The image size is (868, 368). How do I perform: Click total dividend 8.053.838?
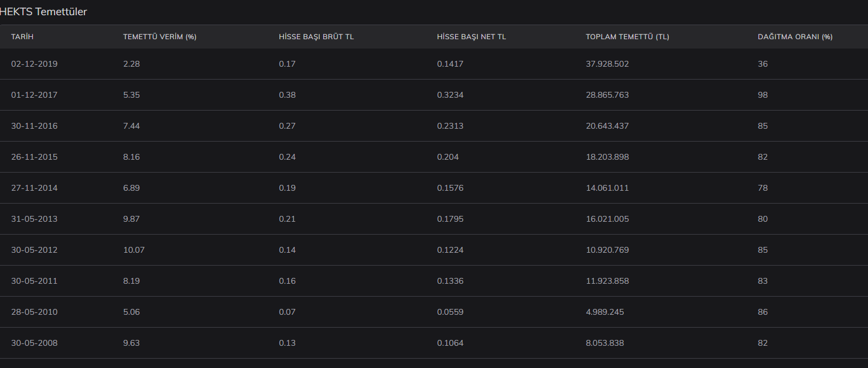point(605,343)
